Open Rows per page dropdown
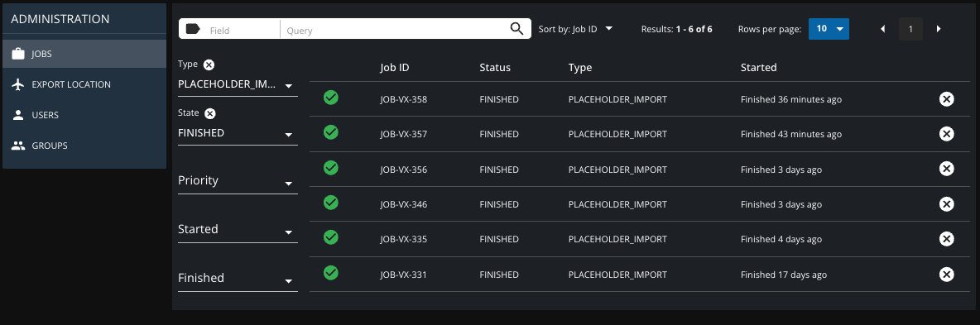Image resolution: width=980 pixels, height=325 pixels. point(829,29)
